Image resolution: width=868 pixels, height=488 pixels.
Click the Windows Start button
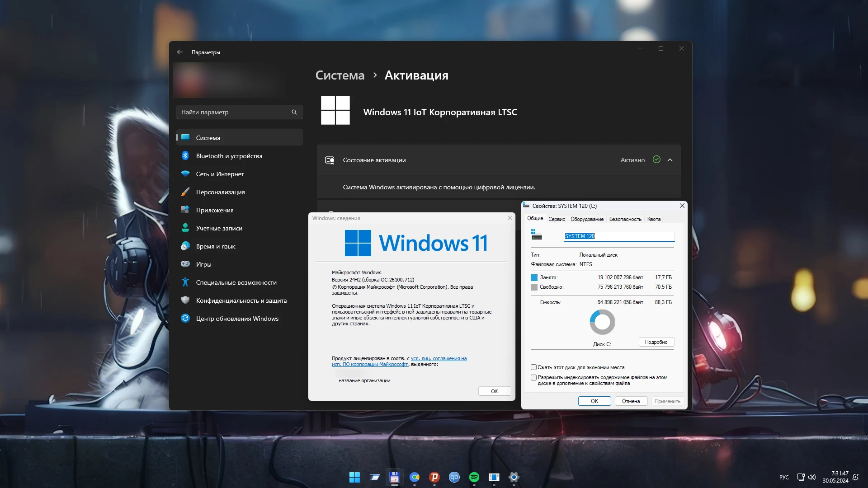click(354, 477)
